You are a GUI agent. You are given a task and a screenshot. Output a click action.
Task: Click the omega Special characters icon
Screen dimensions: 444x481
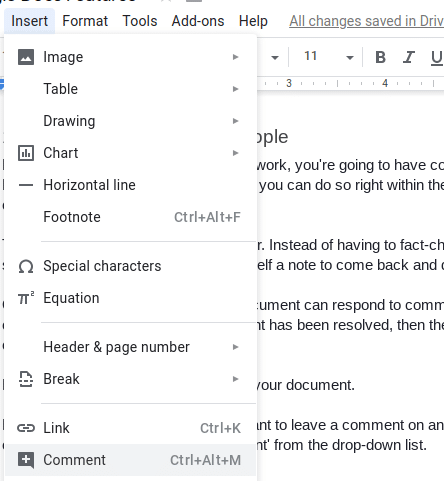26,266
